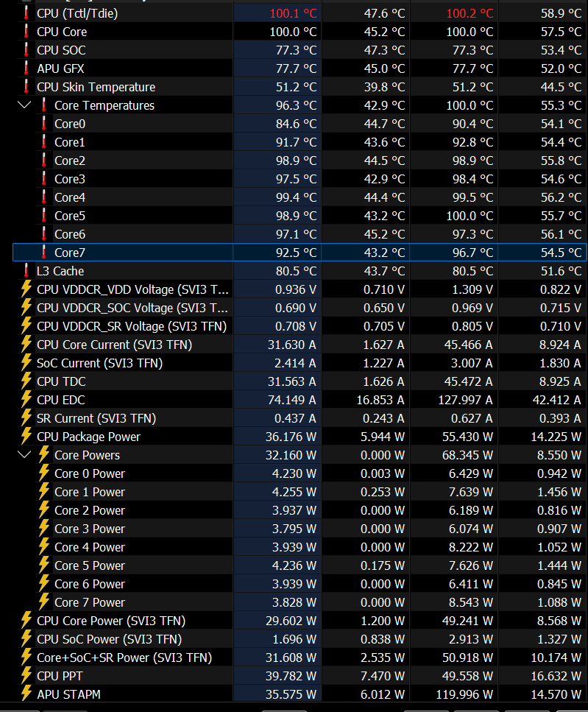Click the thermometer icon beside CPU Skin Temperature
This screenshot has width=588, height=712.
click(26, 87)
